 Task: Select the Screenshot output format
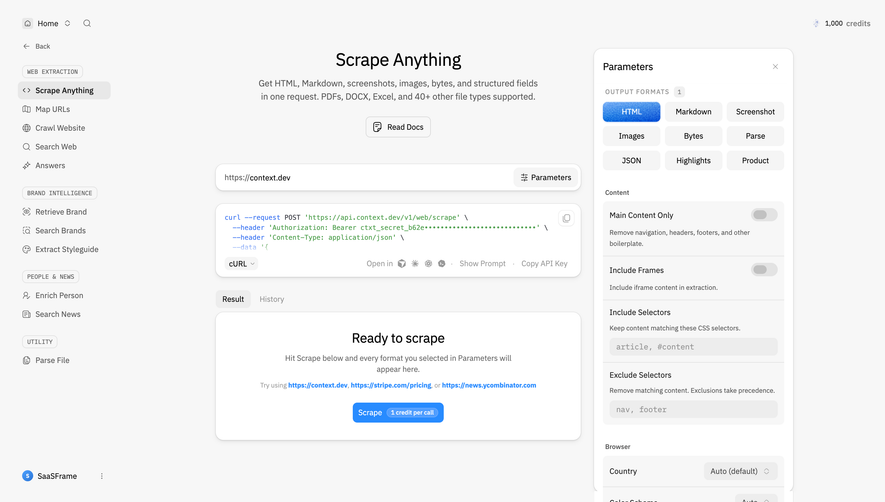coord(755,112)
